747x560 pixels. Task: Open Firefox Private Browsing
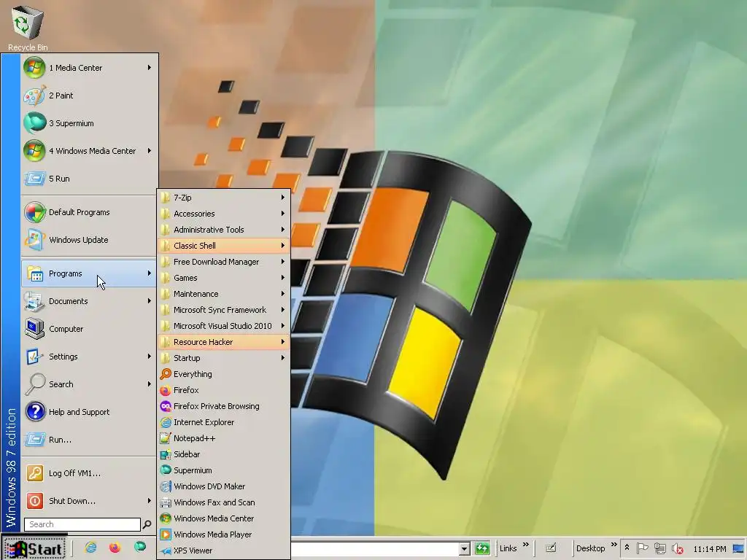[223, 406]
